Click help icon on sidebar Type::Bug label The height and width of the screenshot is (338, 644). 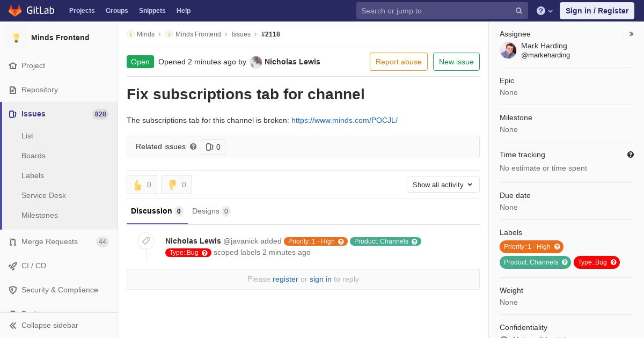pyautogui.click(x=613, y=262)
